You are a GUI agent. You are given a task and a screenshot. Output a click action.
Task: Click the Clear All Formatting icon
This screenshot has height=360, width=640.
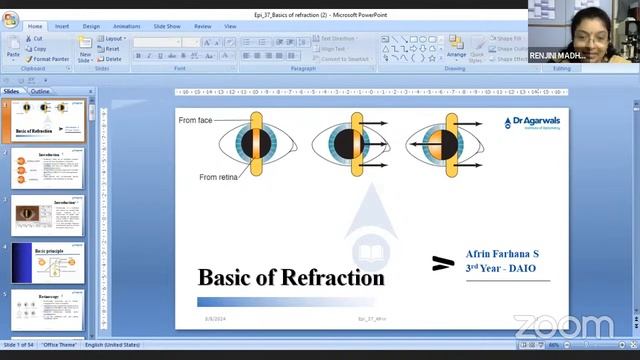tap(230, 42)
